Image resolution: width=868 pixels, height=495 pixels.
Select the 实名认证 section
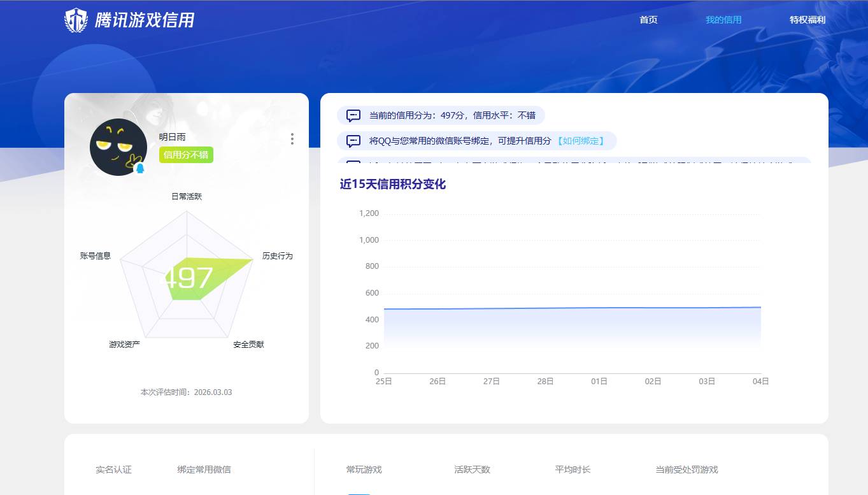(112, 469)
